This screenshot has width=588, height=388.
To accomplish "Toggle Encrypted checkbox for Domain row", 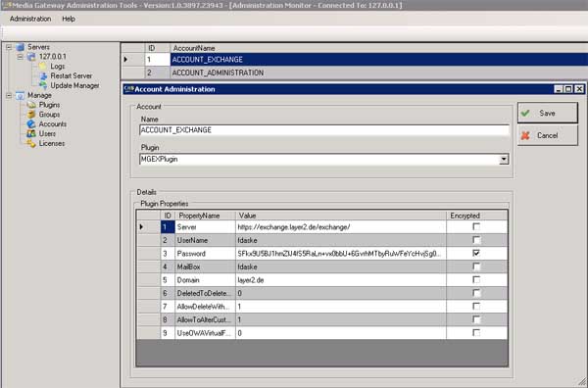I will pos(476,279).
